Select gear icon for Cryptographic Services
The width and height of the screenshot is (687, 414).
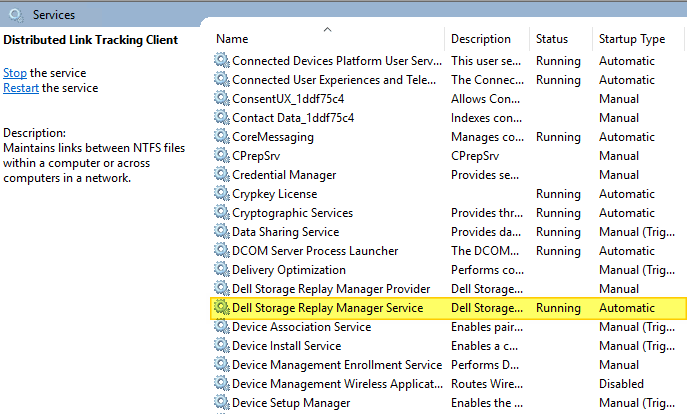tap(221, 213)
